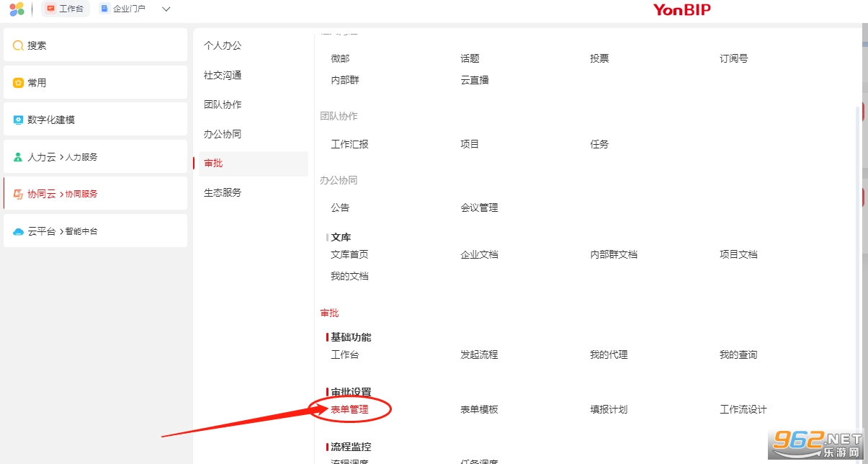The image size is (868, 464).
Task: Open 云平台 智能中台 sidebar item
Action: click(95, 231)
